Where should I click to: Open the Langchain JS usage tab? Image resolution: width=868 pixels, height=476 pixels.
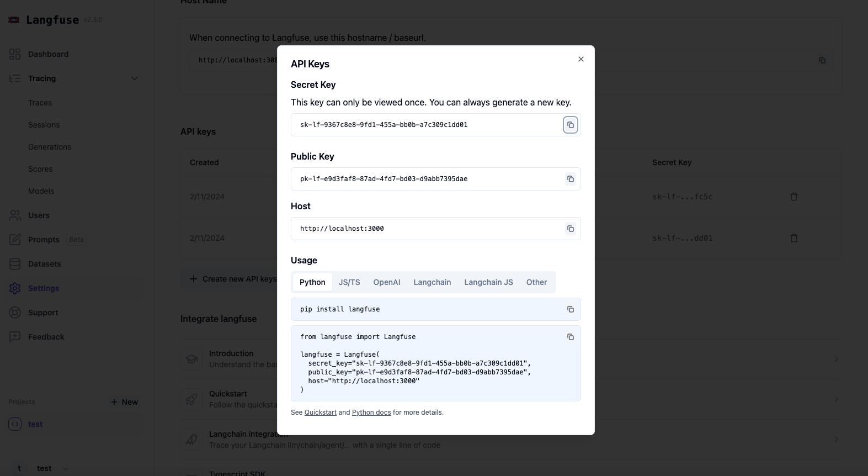click(488, 282)
